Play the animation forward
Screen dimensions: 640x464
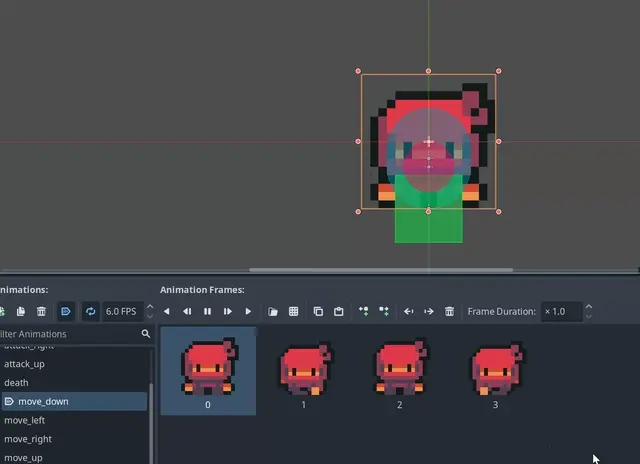coord(248,312)
